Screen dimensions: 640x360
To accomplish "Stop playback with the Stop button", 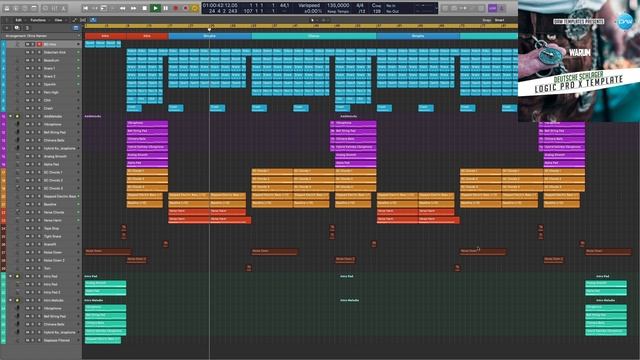I will 144,8.
